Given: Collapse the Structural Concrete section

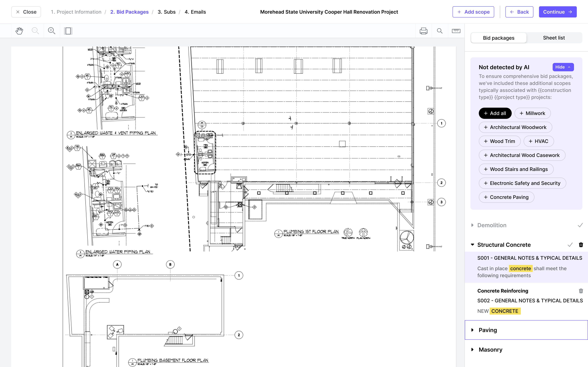Looking at the screenshot, I should (x=472, y=245).
